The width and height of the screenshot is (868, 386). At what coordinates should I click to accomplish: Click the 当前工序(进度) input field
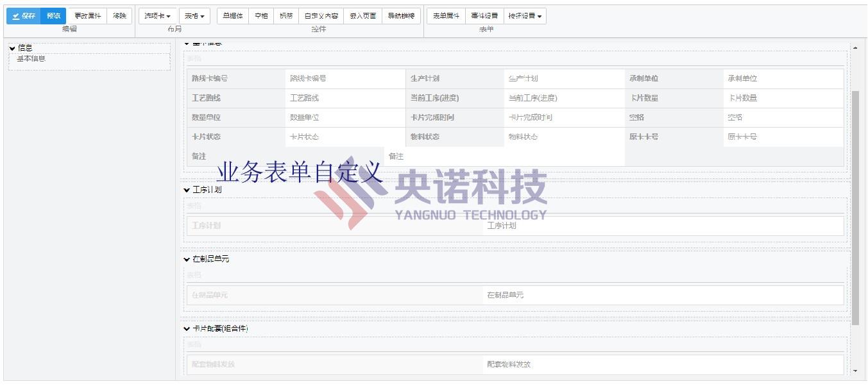565,98
